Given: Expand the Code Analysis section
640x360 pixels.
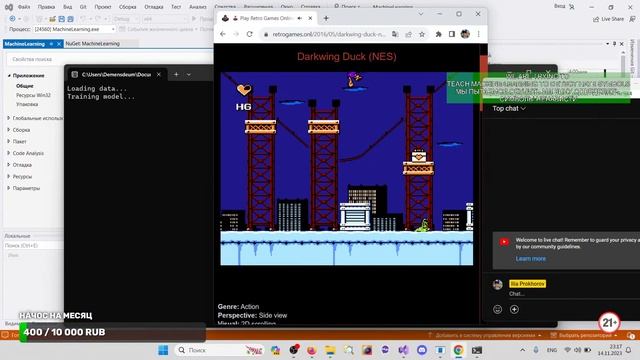Looking at the screenshot, I should pos(9,153).
